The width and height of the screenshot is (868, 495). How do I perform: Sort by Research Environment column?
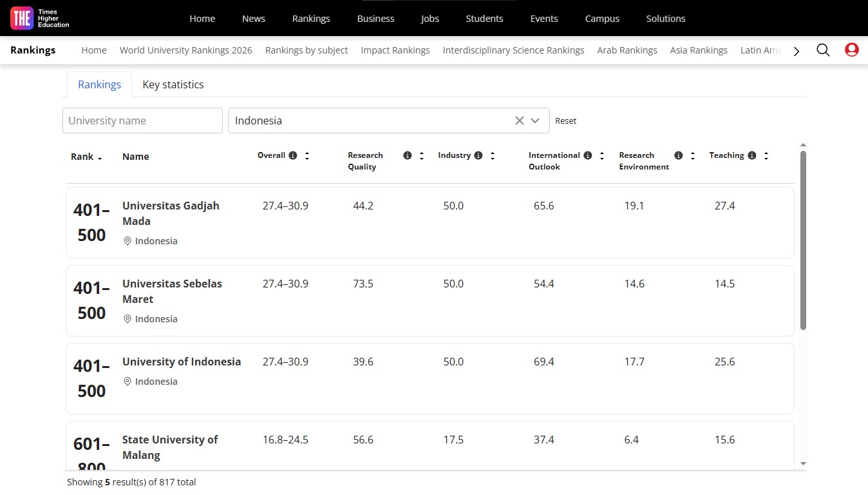(693, 156)
